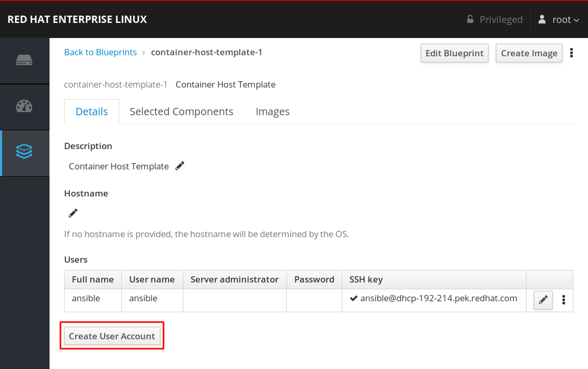Click the Create Image button
The height and width of the screenshot is (369, 588).
pyautogui.click(x=529, y=53)
